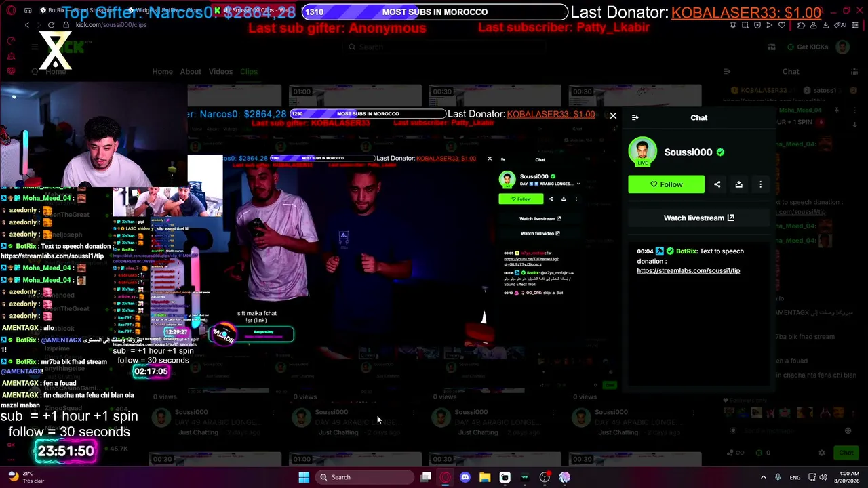
Task: Select the Videos channel tab
Action: pyautogui.click(x=220, y=71)
